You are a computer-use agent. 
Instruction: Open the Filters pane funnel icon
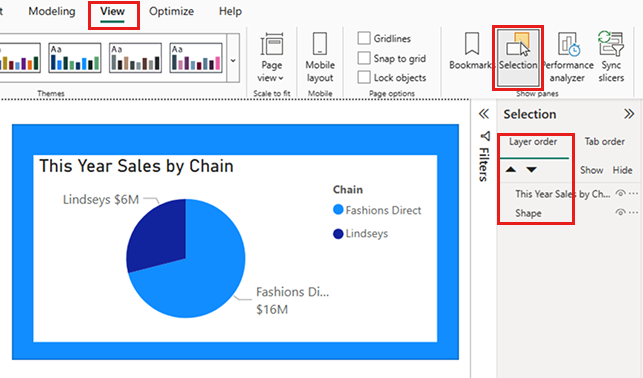pyautogui.click(x=485, y=136)
